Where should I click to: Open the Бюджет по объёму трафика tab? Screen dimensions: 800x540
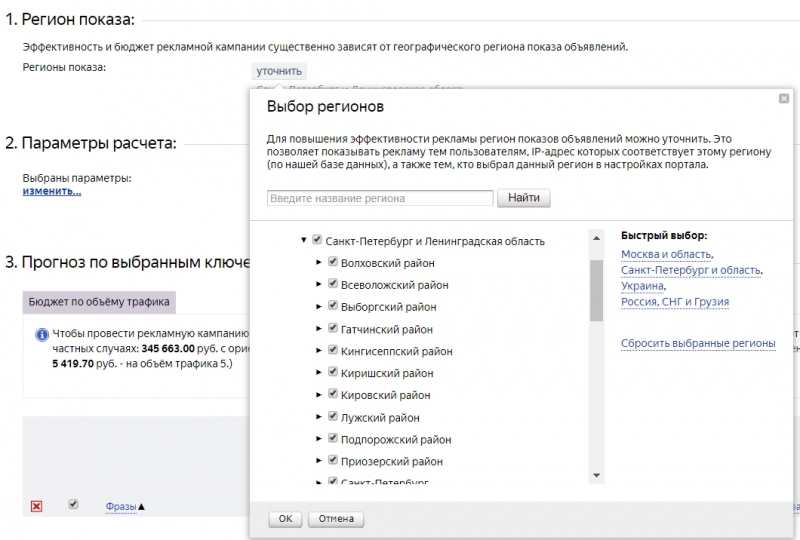(99, 302)
